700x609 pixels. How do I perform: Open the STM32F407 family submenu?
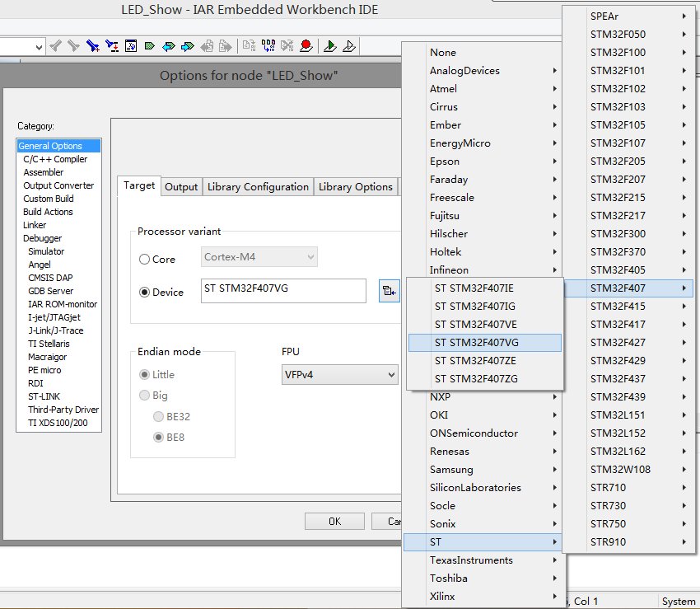(628, 288)
